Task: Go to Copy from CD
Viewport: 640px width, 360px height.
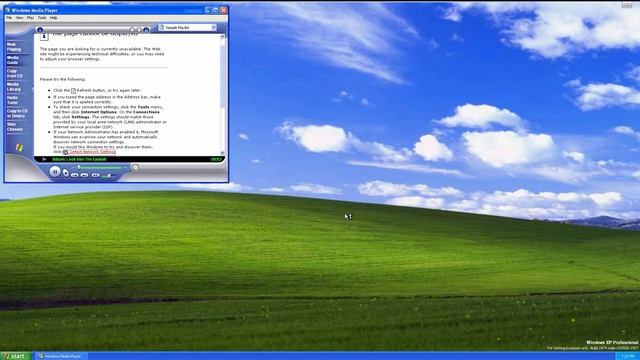Action: pyautogui.click(x=15, y=73)
